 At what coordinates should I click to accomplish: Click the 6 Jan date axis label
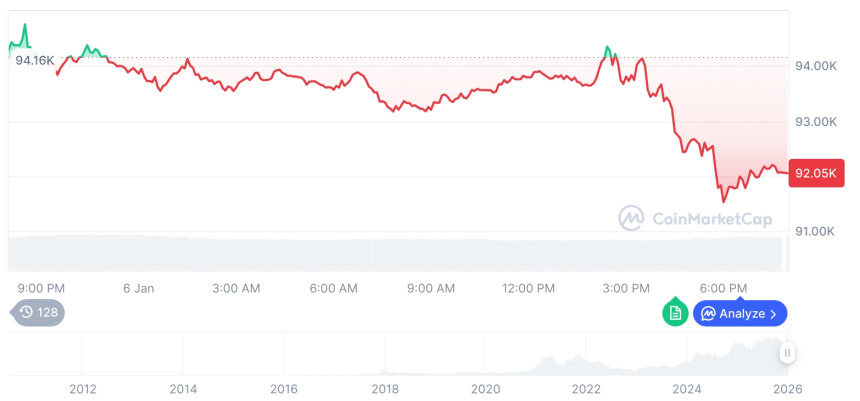[x=138, y=288]
